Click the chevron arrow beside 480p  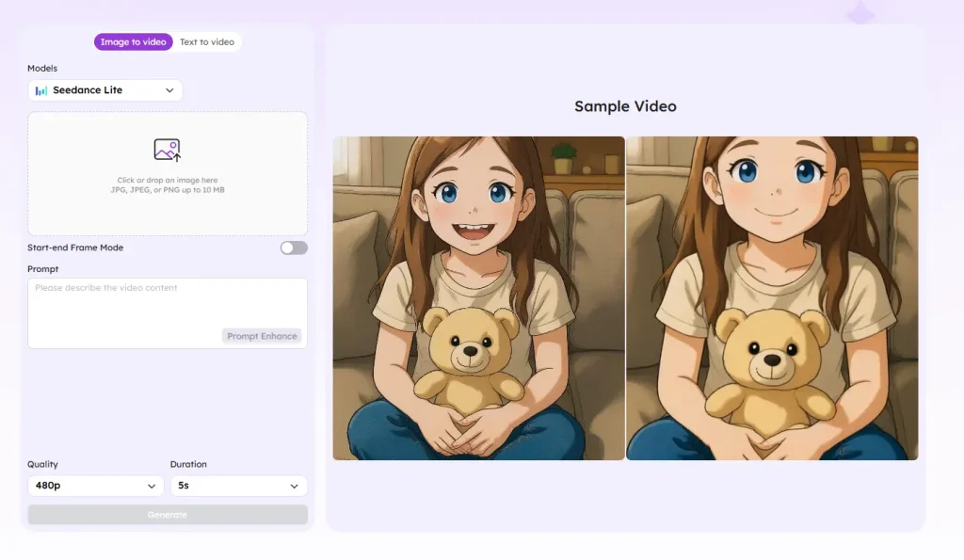(152, 487)
